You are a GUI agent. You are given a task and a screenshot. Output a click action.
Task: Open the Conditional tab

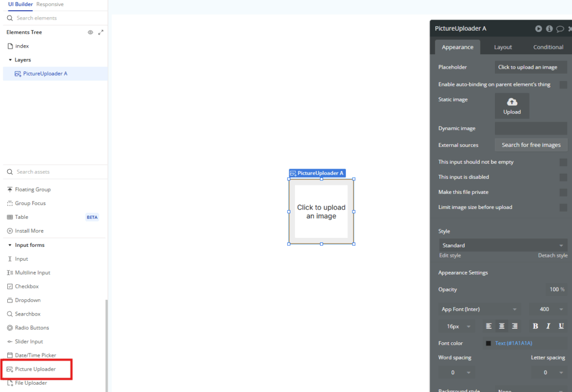pyautogui.click(x=548, y=47)
